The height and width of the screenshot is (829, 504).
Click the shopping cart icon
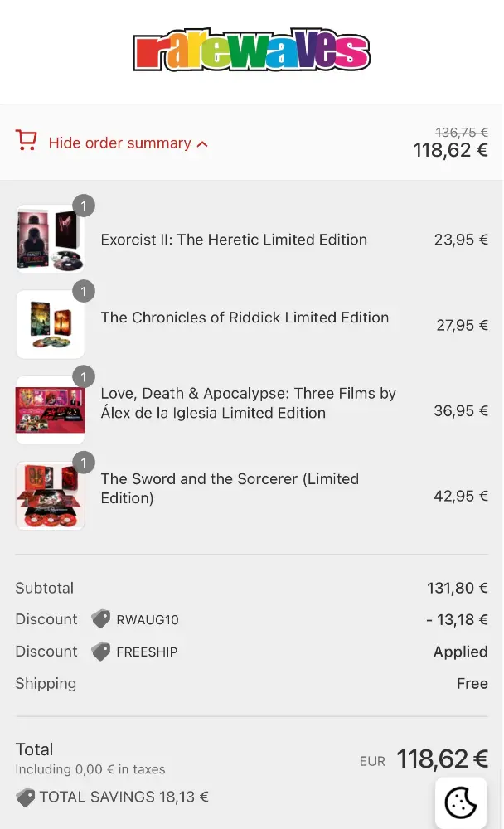coord(27,141)
